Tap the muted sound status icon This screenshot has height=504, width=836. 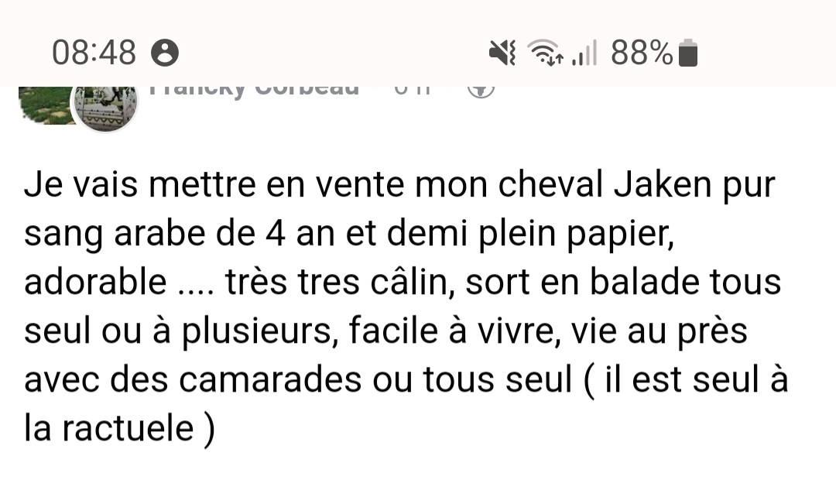(x=502, y=53)
